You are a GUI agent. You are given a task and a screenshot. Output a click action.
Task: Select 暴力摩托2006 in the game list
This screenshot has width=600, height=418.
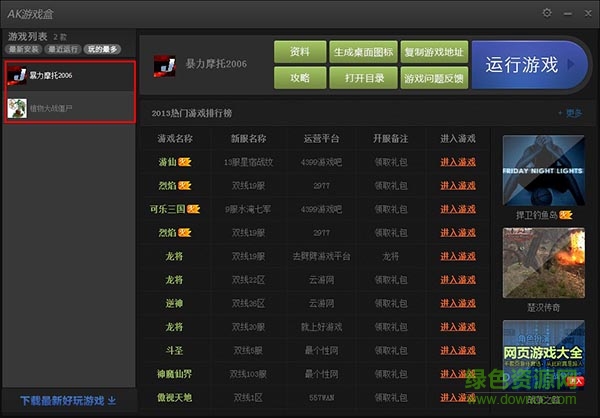[x=70, y=75]
